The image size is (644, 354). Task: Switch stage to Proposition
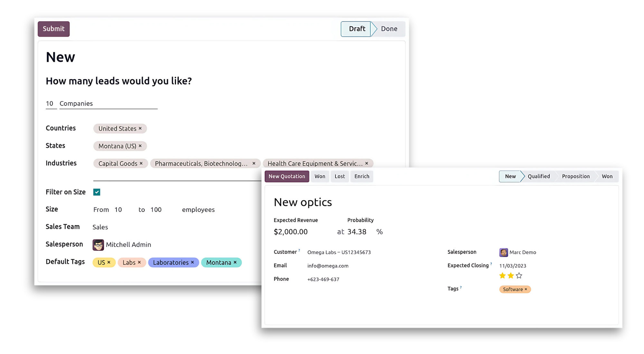pyautogui.click(x=576, y=176)
